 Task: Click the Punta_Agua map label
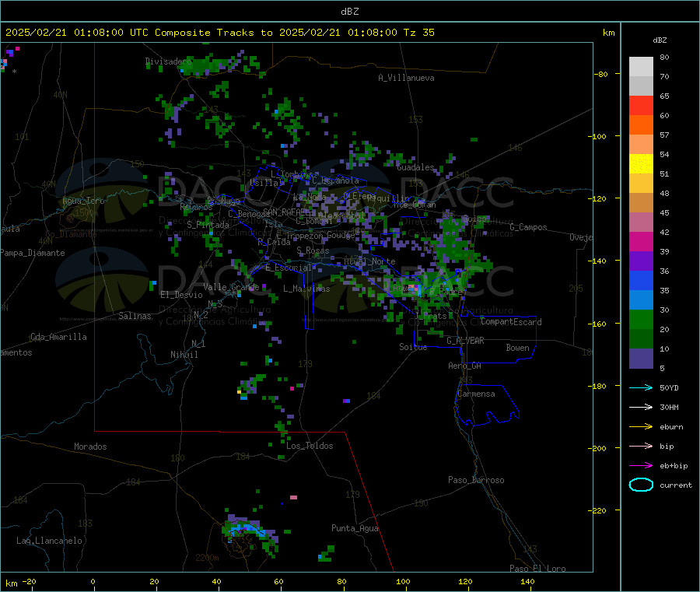[x=355, y=528]
